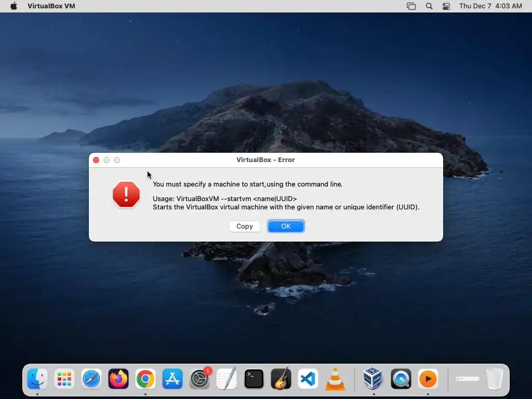Viewport: 532px width, 399px height.
Task: Click the VirtualBox icon in the Dock
Action: point(373,379)
